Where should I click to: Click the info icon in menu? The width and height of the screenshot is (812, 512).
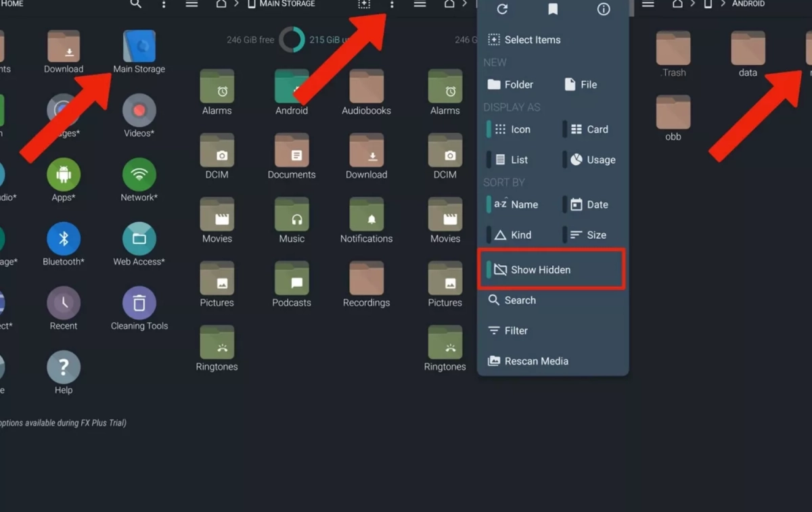click(x=604, y=9)
